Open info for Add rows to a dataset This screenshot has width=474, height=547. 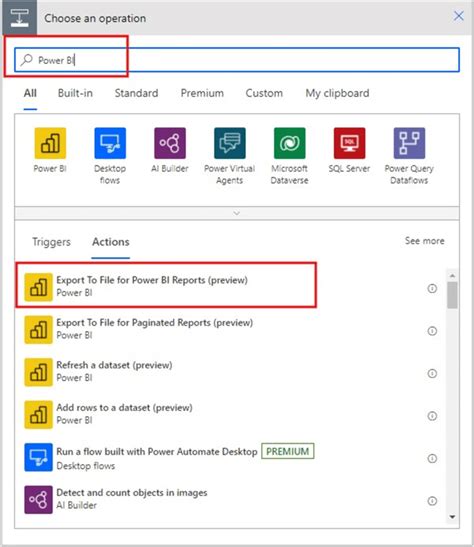(x=432, y=416)
